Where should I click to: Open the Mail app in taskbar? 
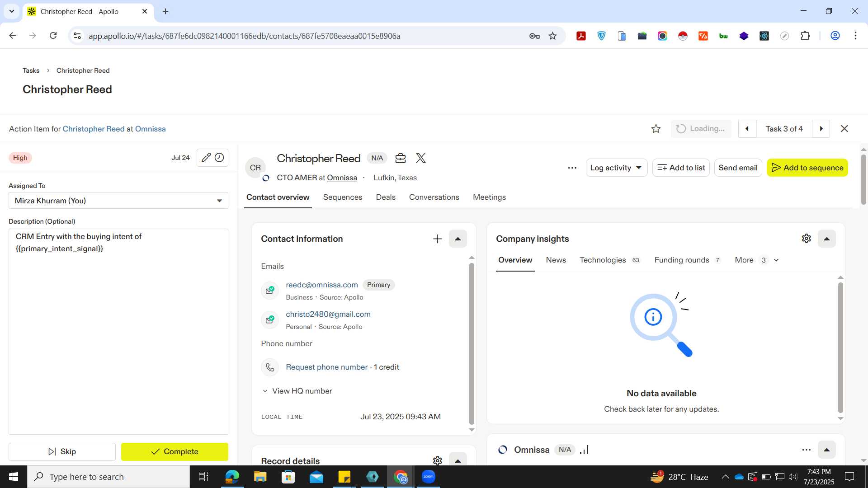pyautogui.click(x=316, y=477)
